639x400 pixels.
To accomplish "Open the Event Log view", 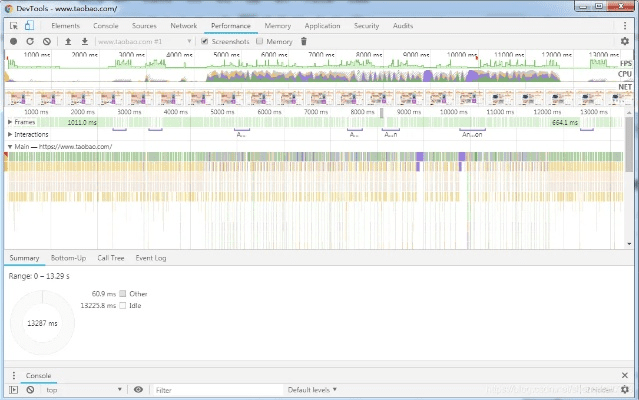I will click(151, 258).
